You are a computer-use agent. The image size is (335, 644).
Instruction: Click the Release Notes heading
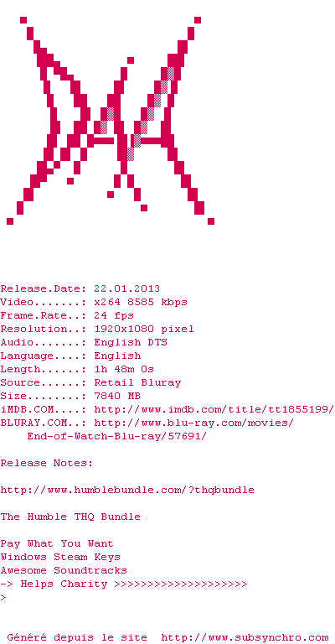coord(47,463)
